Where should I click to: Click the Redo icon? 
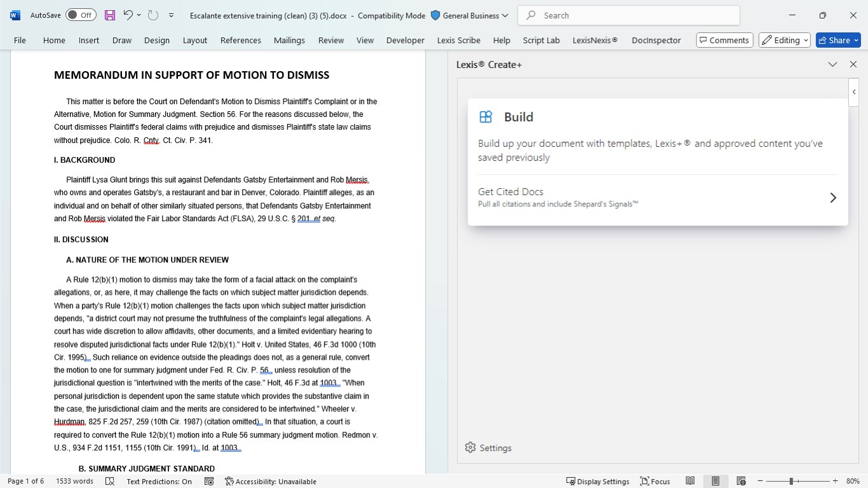(153, 15)
